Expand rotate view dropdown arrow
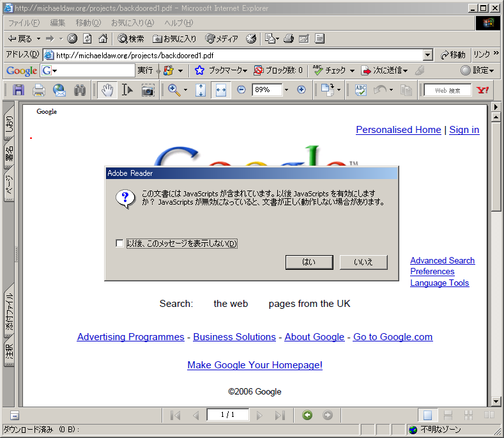Screen dimensions: 504x438 coord(339,90)
